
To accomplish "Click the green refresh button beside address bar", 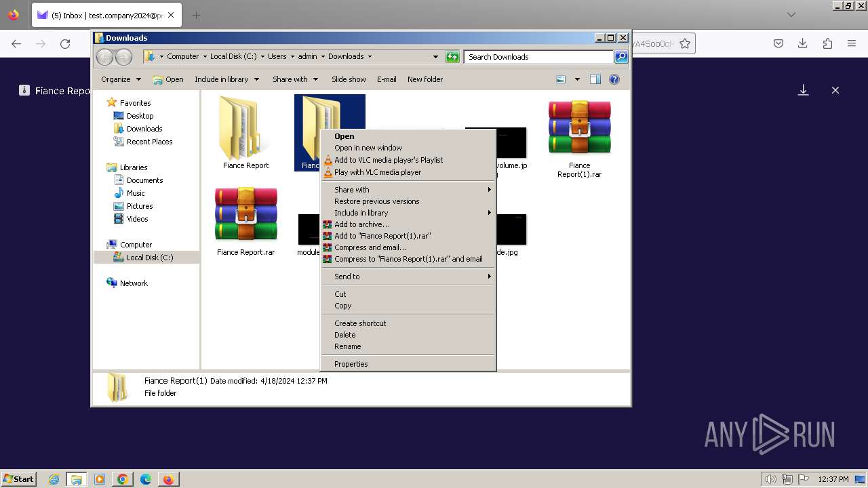I will (452, 57).
